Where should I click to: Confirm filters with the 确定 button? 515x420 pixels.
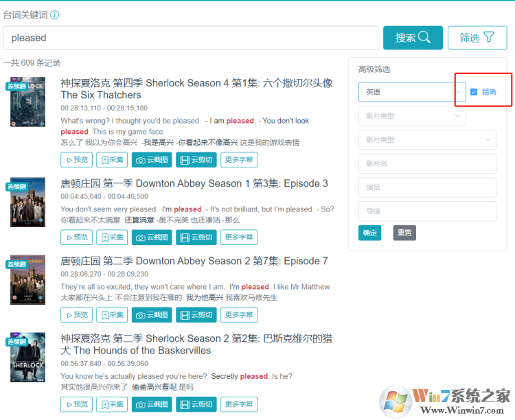[x=370, y=233]
